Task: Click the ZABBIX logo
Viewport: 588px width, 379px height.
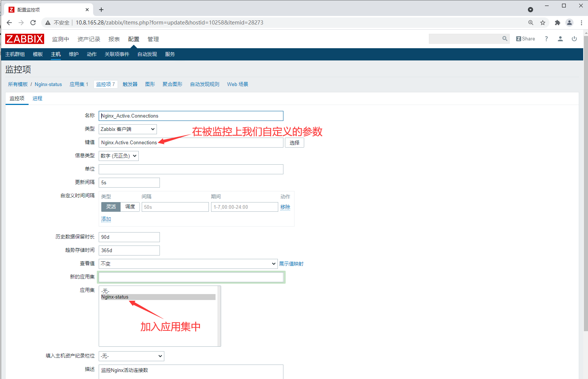Action: (x=24, y=39)
